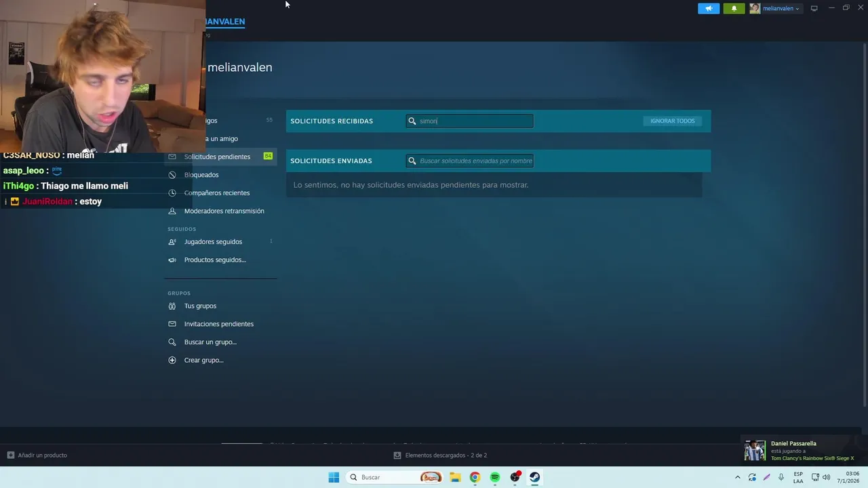Open Google Chrome from the taskbar
The image size is (868, 488).
pos(475,477)
